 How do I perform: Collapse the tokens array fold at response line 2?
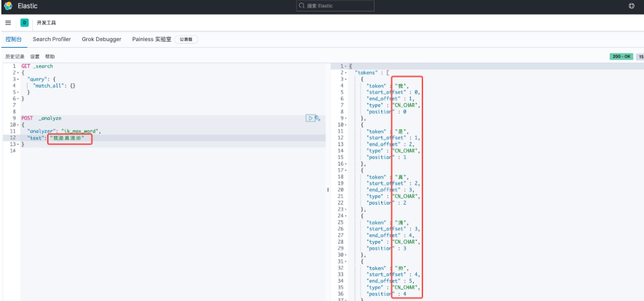pos(346,73)
